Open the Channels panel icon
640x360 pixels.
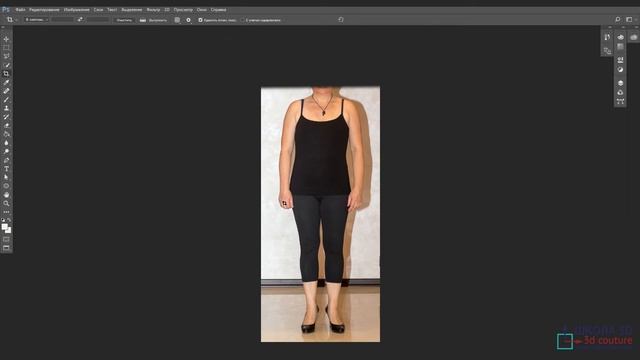(x=620, y=93)
